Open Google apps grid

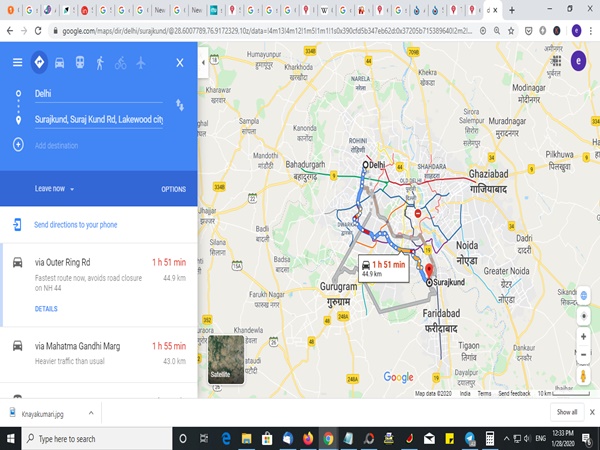(x=556, y=61)
